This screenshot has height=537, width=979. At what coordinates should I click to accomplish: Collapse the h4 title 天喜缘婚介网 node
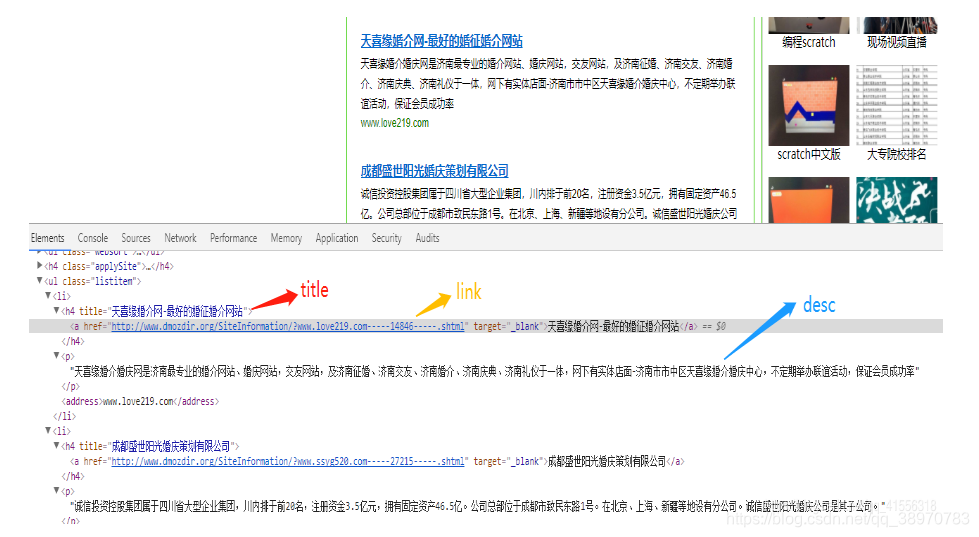(56, 310)
